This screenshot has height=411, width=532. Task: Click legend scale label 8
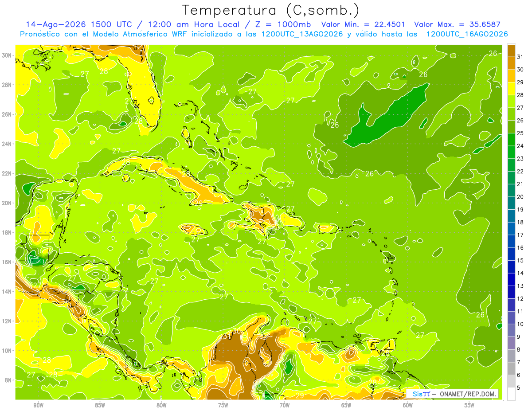pyautogui.click(x=519, y=350)
